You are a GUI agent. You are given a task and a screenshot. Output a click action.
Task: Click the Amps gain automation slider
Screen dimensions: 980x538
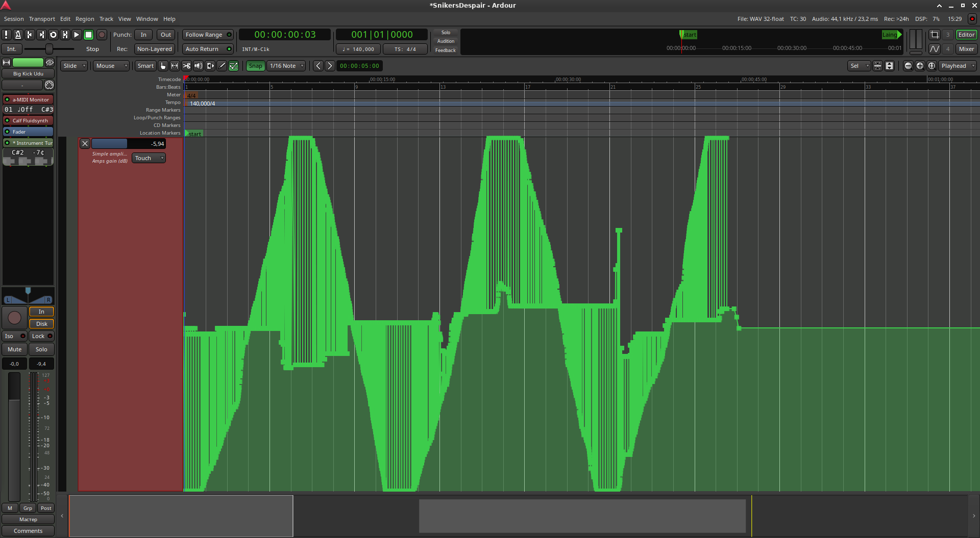(128, 144)
